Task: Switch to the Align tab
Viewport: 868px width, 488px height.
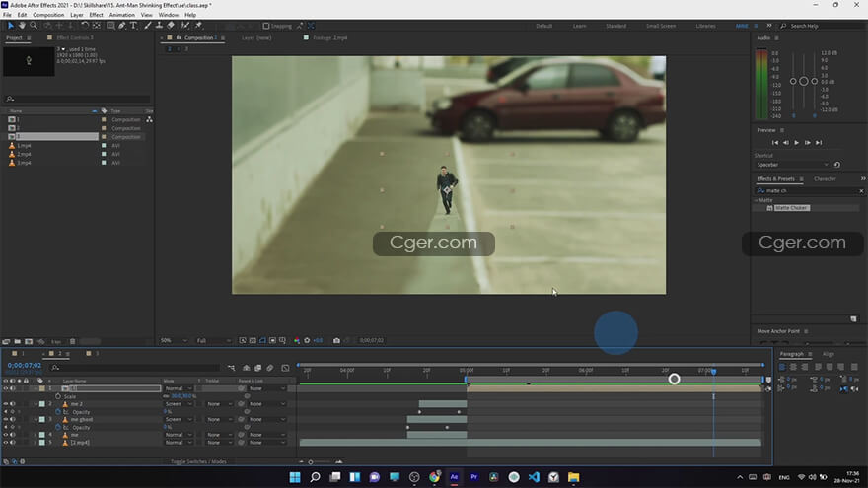Action: coord(829,354)
